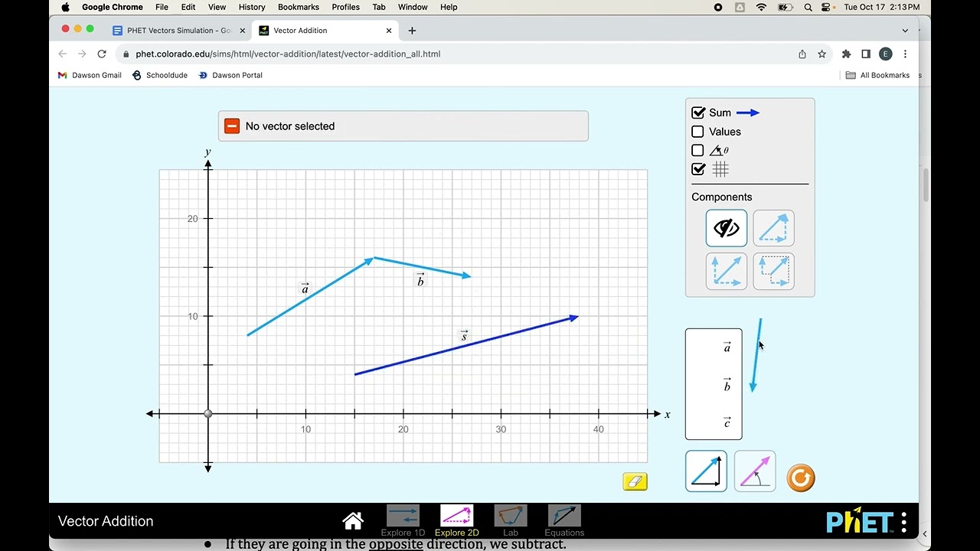
Task: Choose the polar vector mode button
Action: 755,471
